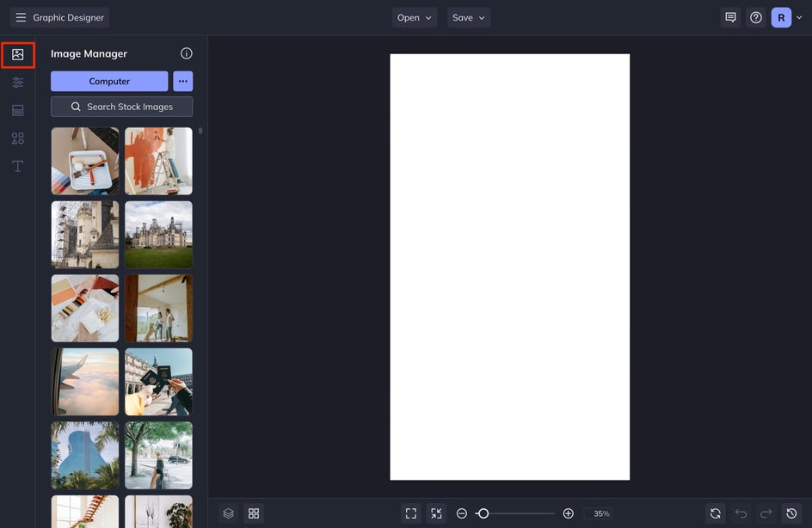Viewport: 812px width, 528px height.
Task: Open the more upload options button
Action: (183, 82)
